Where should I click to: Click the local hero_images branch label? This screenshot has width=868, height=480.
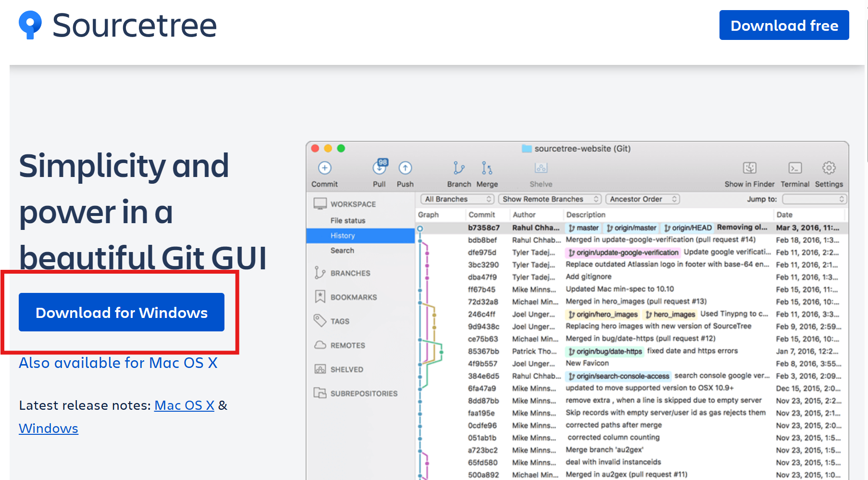[x=670, y=314]
